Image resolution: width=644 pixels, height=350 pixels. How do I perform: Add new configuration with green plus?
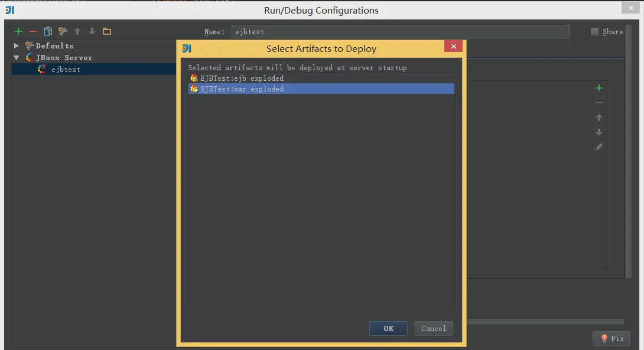[18, 32]
